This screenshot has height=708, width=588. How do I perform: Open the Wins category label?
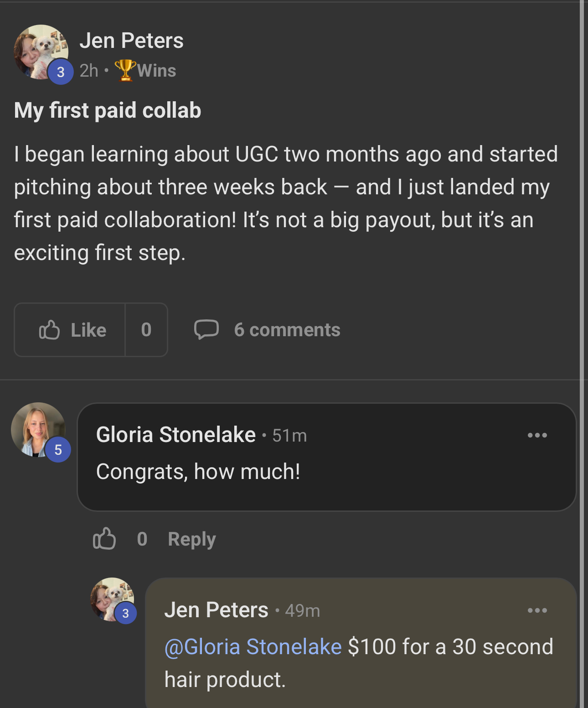click(156, 71)
